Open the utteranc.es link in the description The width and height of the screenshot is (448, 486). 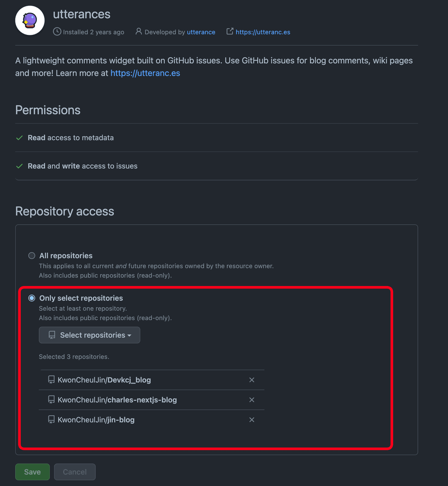pos(145,73)
